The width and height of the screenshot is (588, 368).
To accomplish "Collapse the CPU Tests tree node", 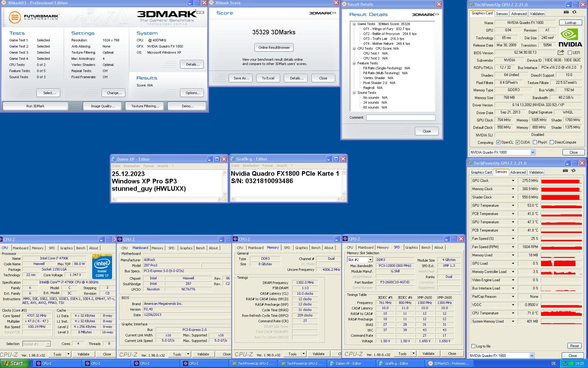I will tap(354, 48).
